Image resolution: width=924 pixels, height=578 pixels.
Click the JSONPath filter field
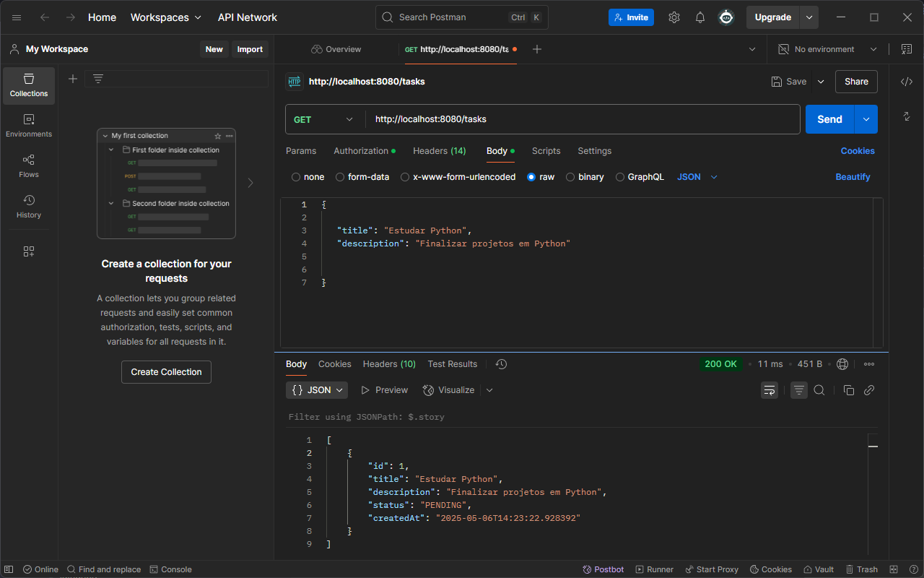[x=581, y=417]
